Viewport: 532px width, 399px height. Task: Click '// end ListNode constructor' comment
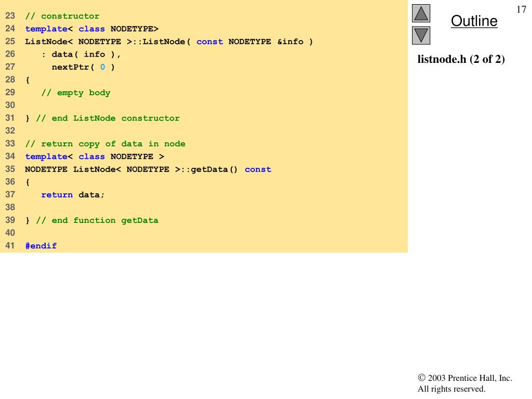coord(108,118)
